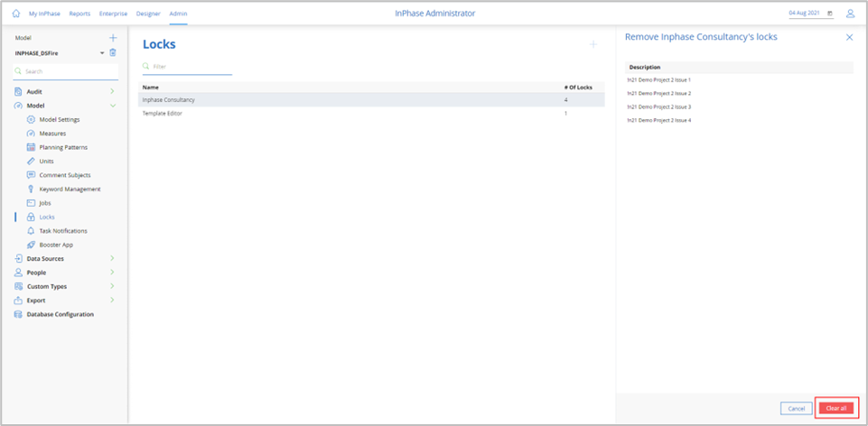
Task: Open the user profile icon
Action: [850, 14]
